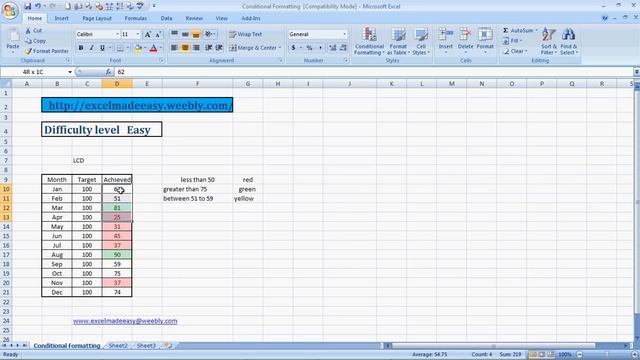This screenshot has width=640, height=360.
Task: Open the Format cells menu
Action: [485, 40]
